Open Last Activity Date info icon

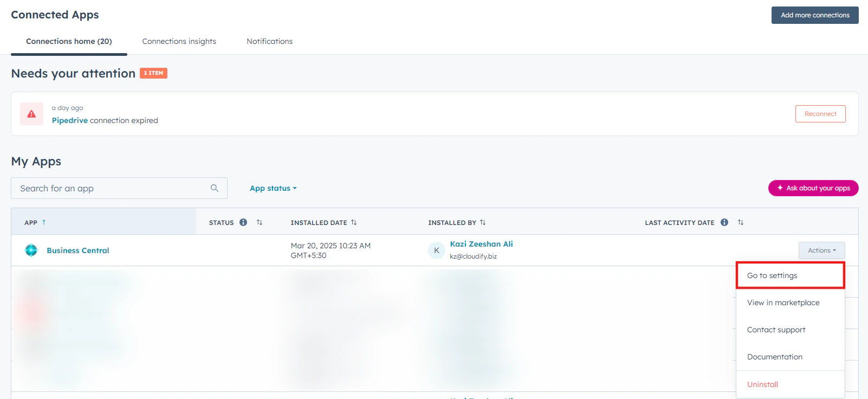click(724, 222)
